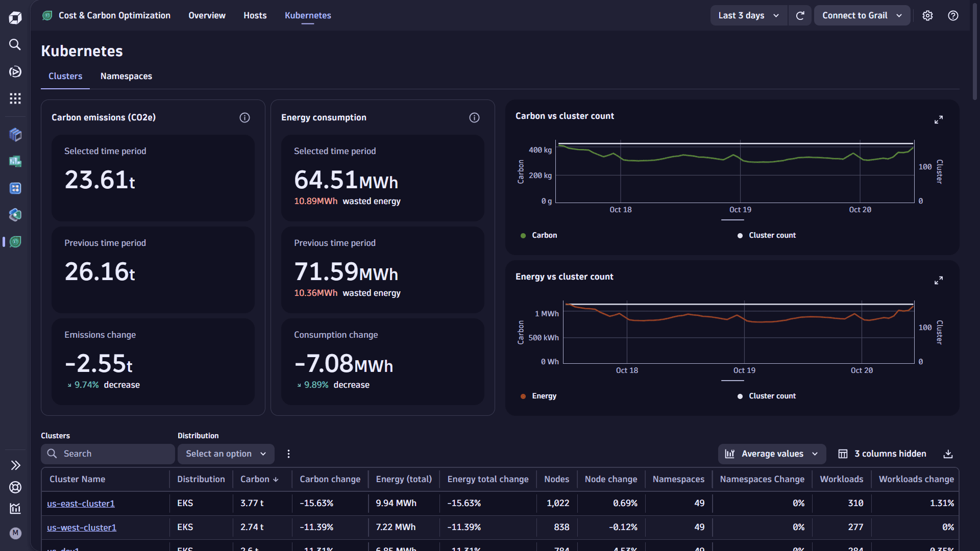Click the Clusters search field
This screenshot has height=551, width=980.
click(108, 454)
